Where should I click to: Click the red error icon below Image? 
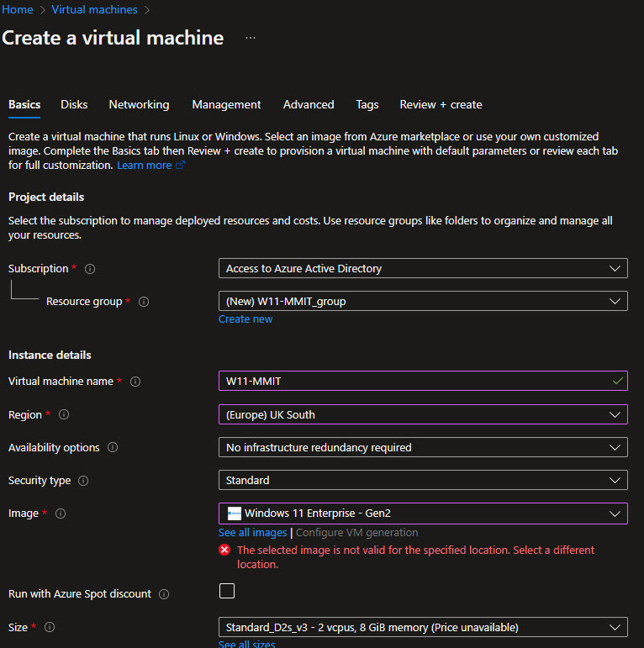tap(224, 550)
